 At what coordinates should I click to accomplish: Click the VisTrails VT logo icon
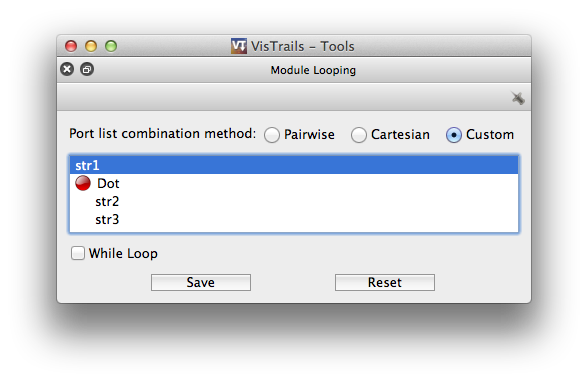tap(238, 46)
